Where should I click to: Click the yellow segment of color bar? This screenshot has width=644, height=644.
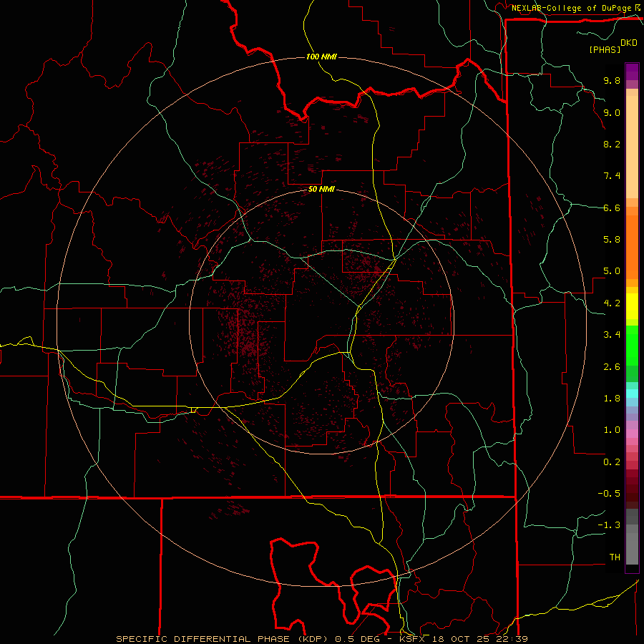tap(632, 306)
